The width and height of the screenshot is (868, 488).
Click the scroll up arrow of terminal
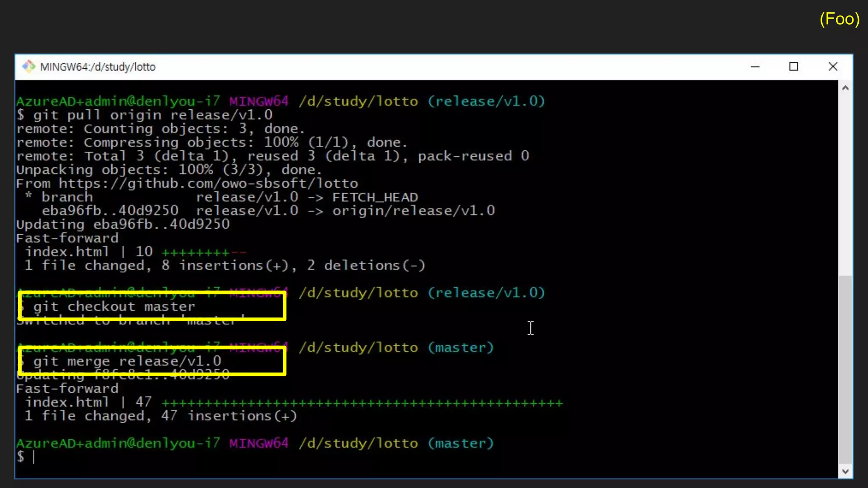tap(845, 88)
